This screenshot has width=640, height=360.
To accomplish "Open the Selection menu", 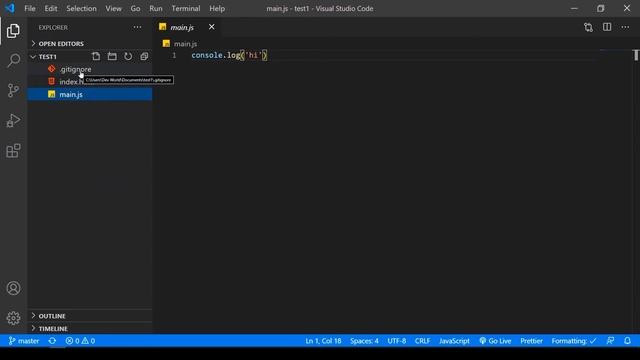I will coord(81,8).
